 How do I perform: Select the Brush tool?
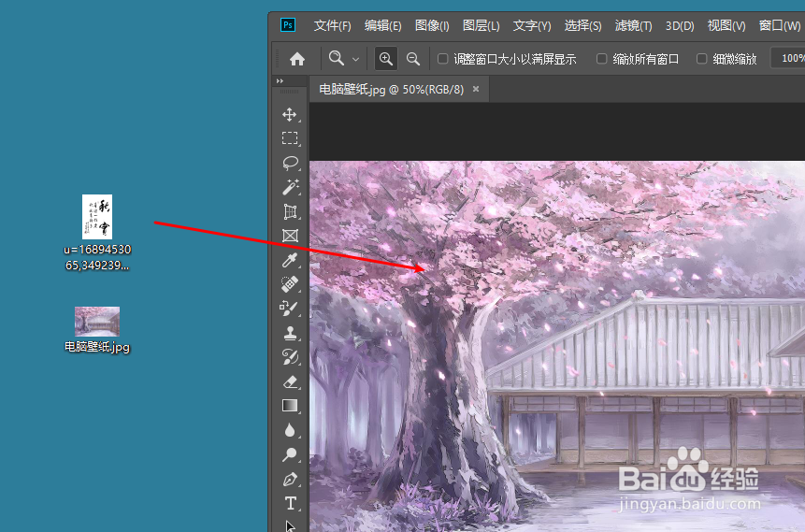coord(290,309)
